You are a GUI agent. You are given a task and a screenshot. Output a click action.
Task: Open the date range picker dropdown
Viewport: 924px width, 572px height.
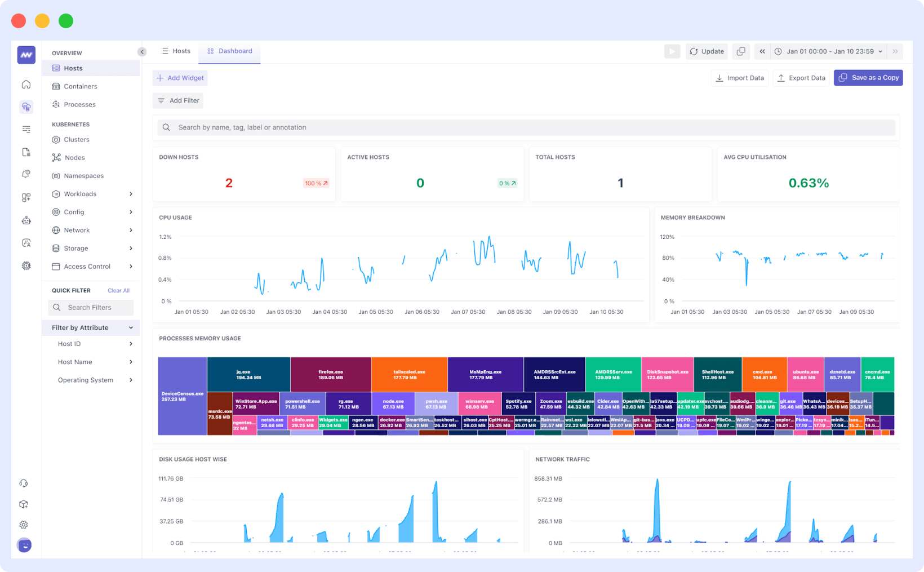click(x=827, y=51)
